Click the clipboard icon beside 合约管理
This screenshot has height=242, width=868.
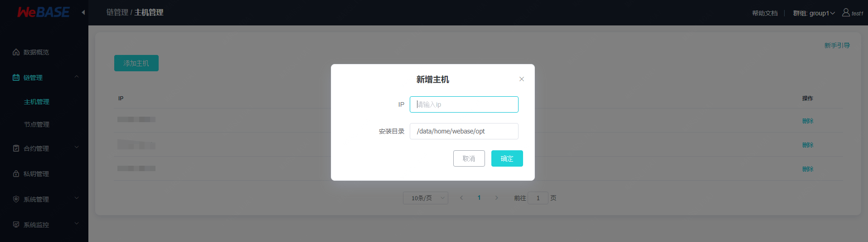pyautogui.click(x=16, y=148)
